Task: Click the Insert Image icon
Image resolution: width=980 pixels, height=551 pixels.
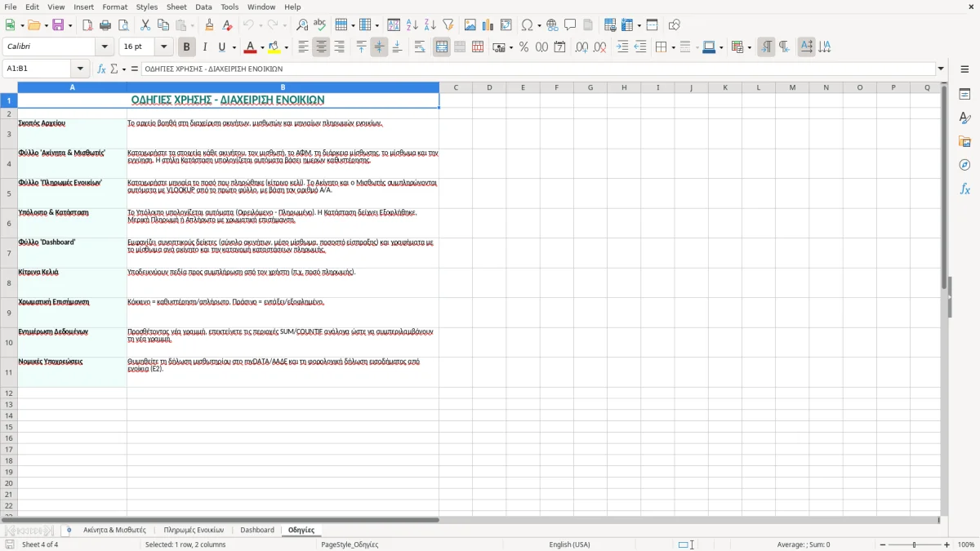Action: coord(470,25)
